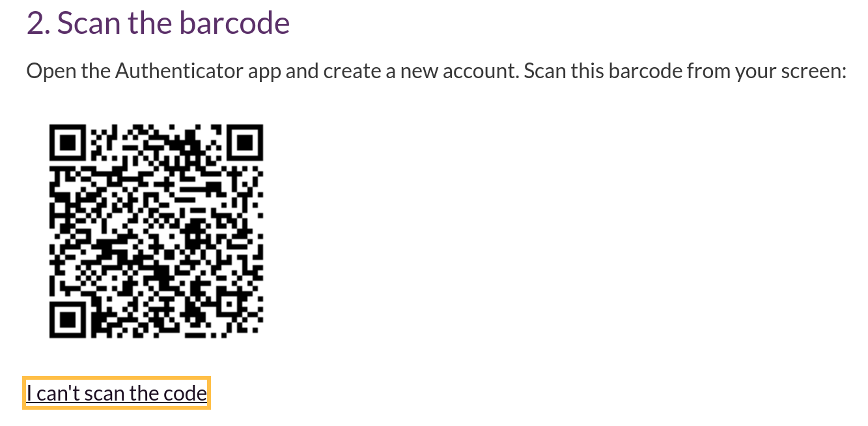This screenshot has height=426, width=868.
Task: Select the upper-right finder square of the QR code
Action: pyautogui.click(x=245, y=142)
